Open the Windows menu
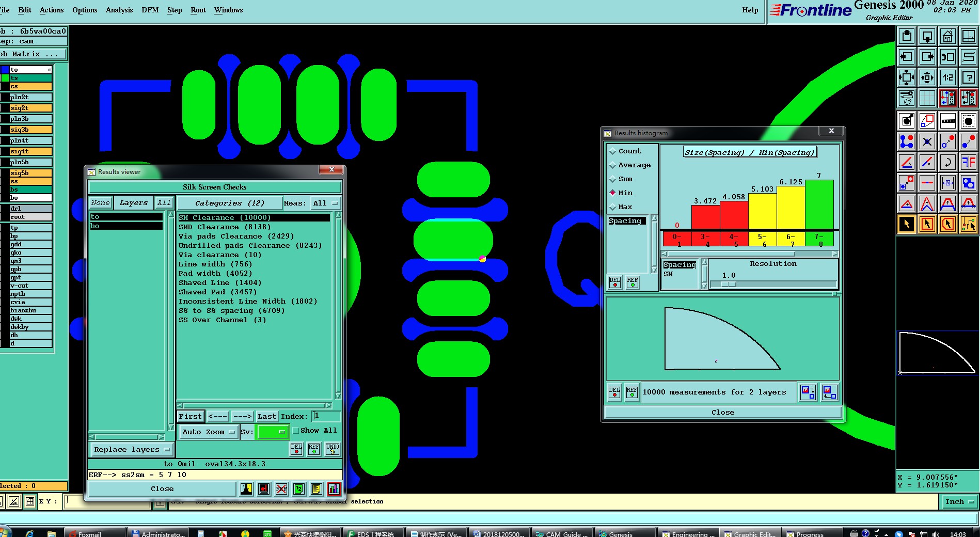 [x=228, y=10]
